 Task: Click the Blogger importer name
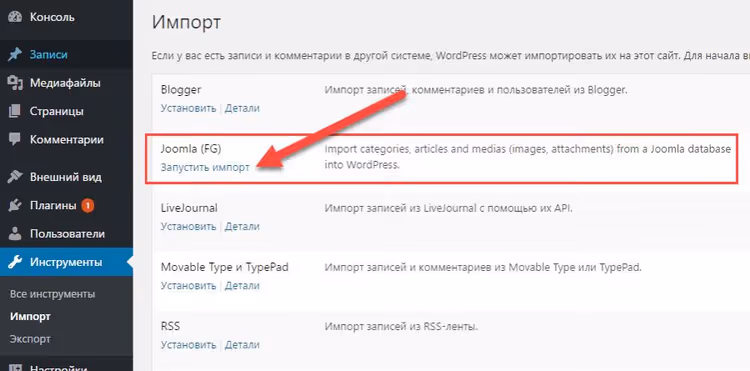point(181,90)
